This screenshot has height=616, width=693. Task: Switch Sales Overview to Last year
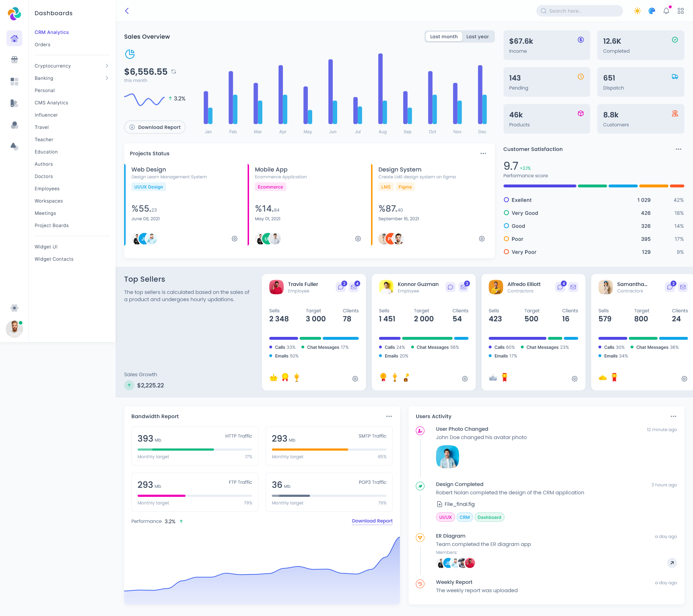pos(477,36)
